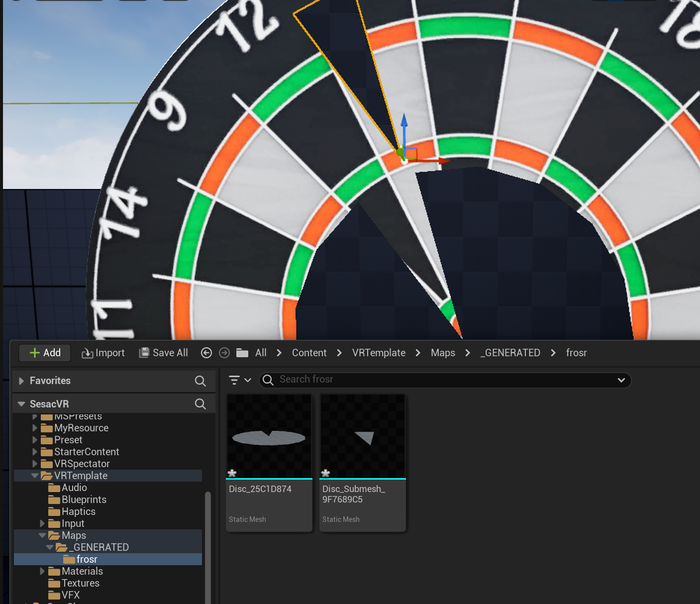Open path dropdown arrow after Maps breadcrumb

pyautogui.click(x=468, y=353)
